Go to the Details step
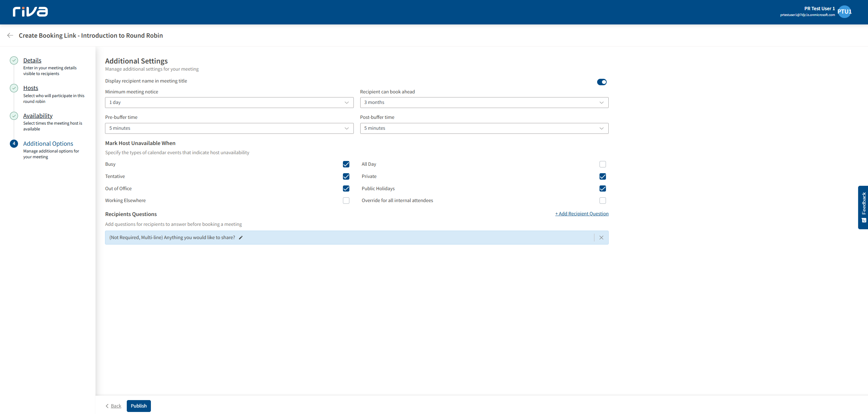This screenshot has width=868, height=414. [32, 60]
